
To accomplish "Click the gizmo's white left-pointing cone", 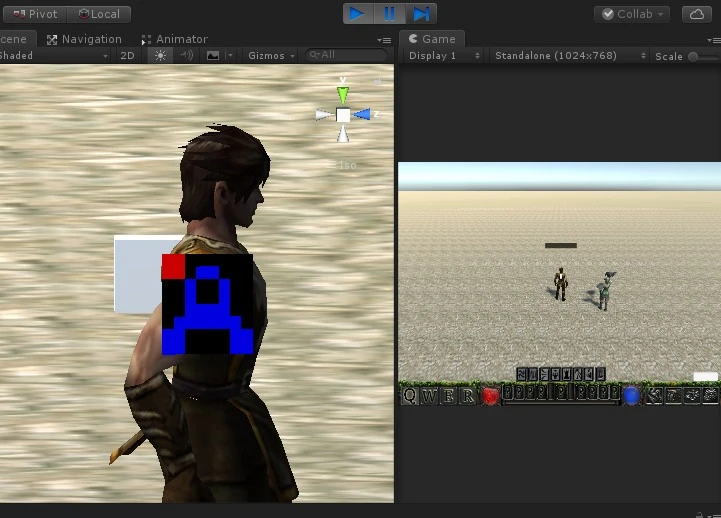I will [324, 114].
